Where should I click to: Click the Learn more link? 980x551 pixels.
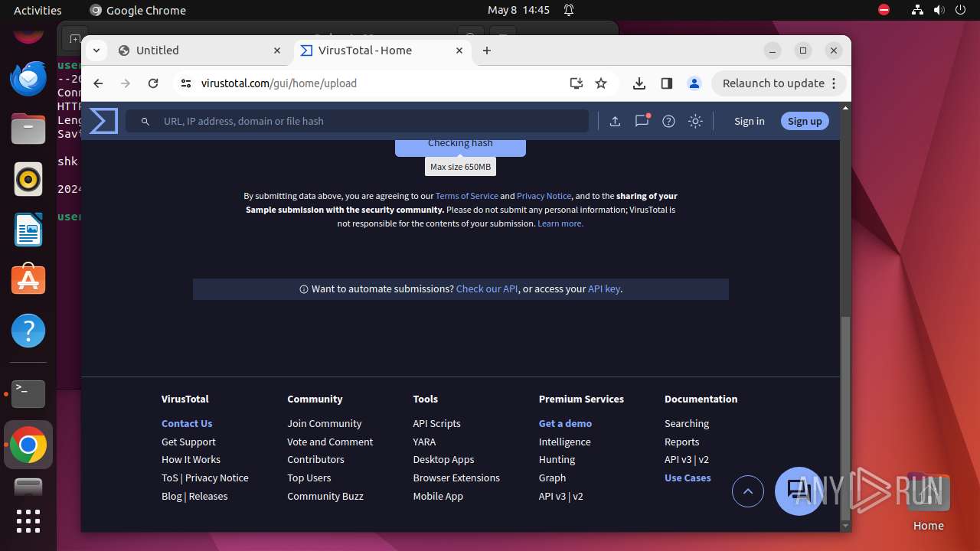tap(560, 223)
